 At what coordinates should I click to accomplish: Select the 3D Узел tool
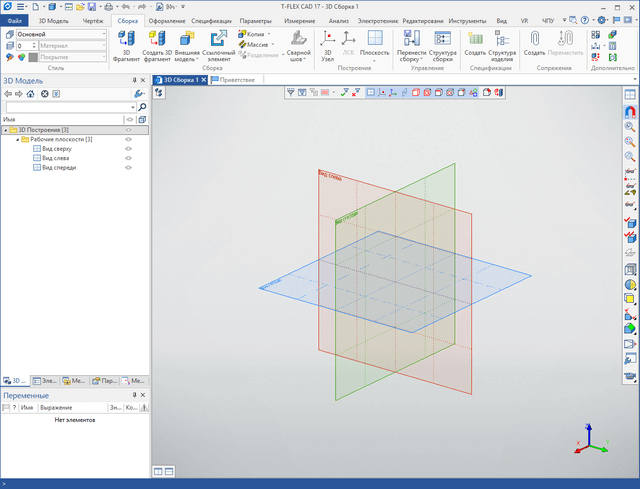point(328,44)
